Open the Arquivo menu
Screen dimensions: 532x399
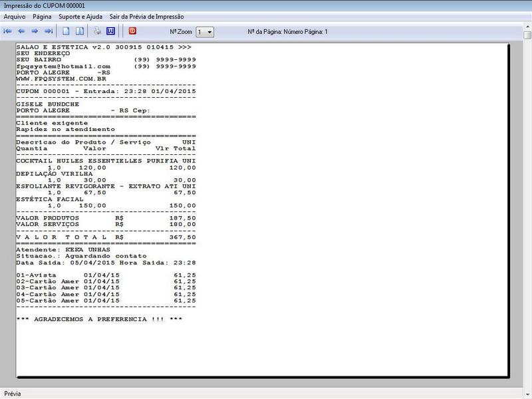[x=15, y=17]
